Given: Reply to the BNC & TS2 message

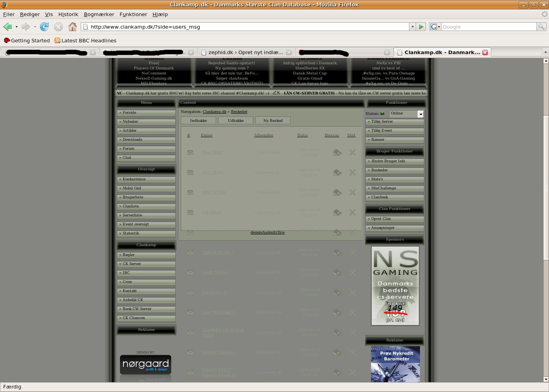Looking at the screenshot, I should (337, 192).
